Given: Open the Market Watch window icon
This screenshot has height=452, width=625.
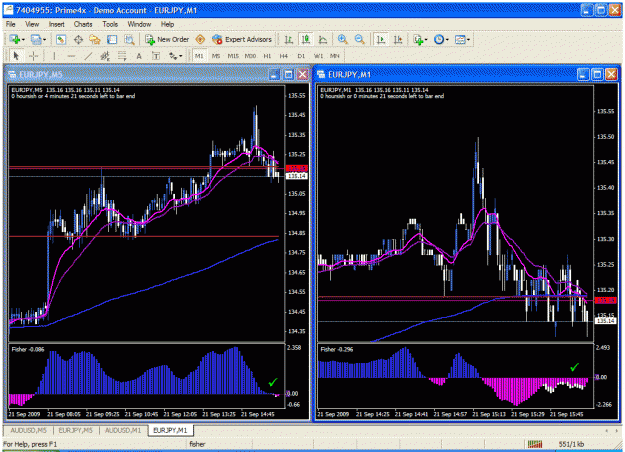Looking at the screenshot, I should tap(61, 39).
